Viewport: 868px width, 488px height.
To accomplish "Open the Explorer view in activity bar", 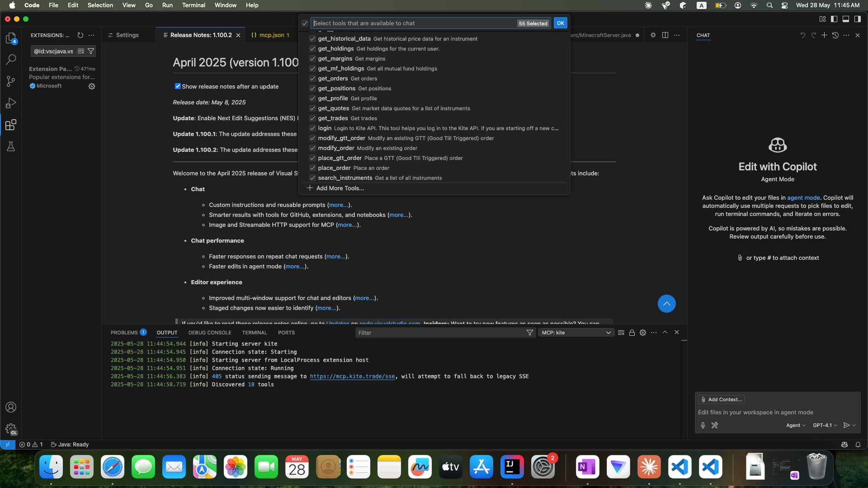I will click(x=11, y=38).
